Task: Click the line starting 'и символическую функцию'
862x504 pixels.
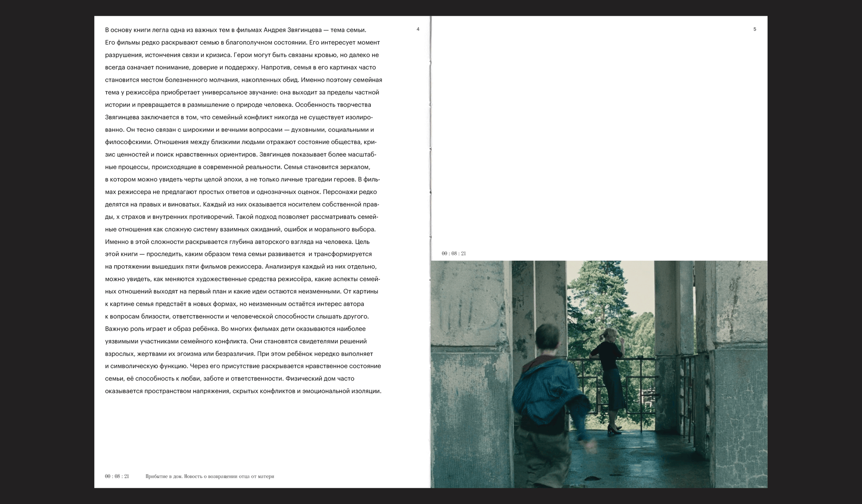Action: pos(243,366)
